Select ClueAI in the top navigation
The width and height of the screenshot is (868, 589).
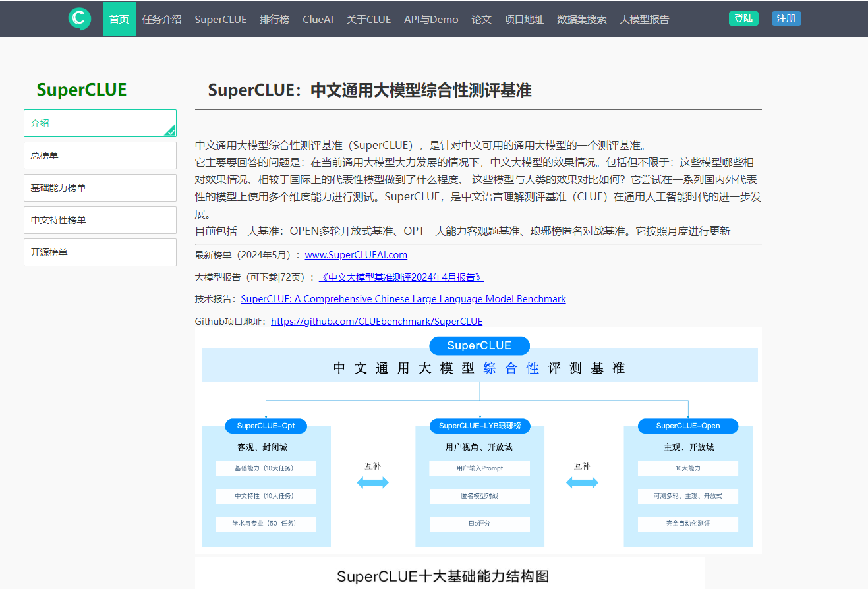[x=318, y=19]
